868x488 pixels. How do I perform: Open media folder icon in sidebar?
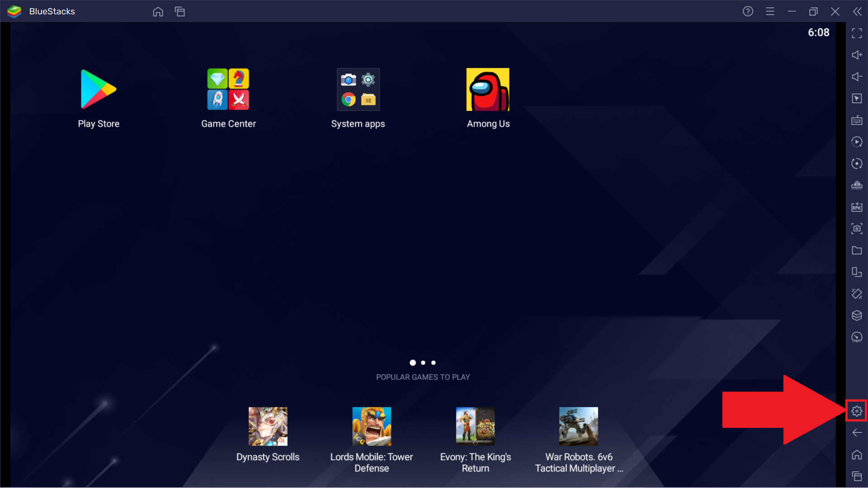point(857,251)
